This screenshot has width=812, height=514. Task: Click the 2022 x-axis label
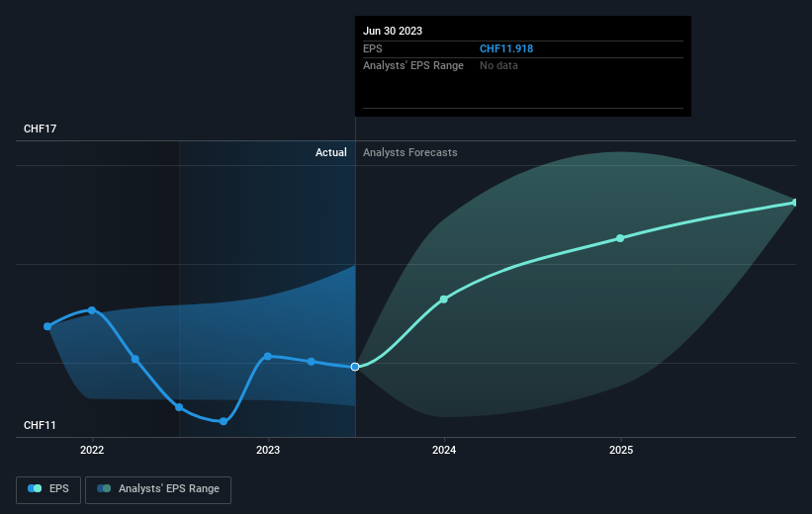click(x=92, y=450)
